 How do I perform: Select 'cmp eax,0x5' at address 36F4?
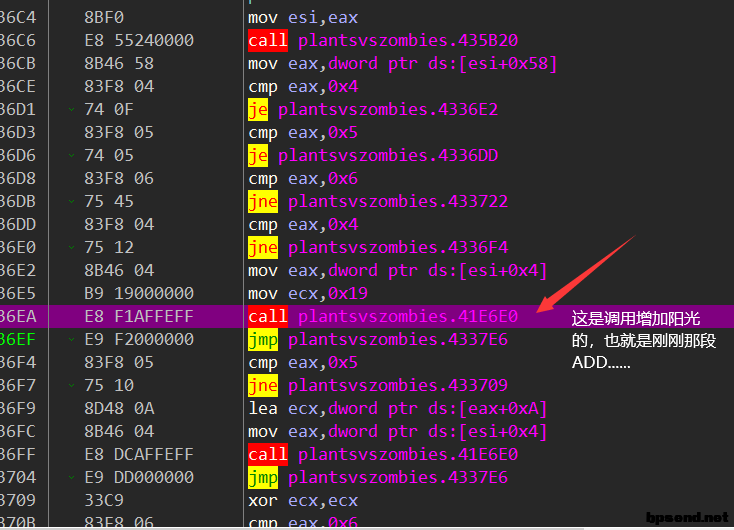pos(303,362)
